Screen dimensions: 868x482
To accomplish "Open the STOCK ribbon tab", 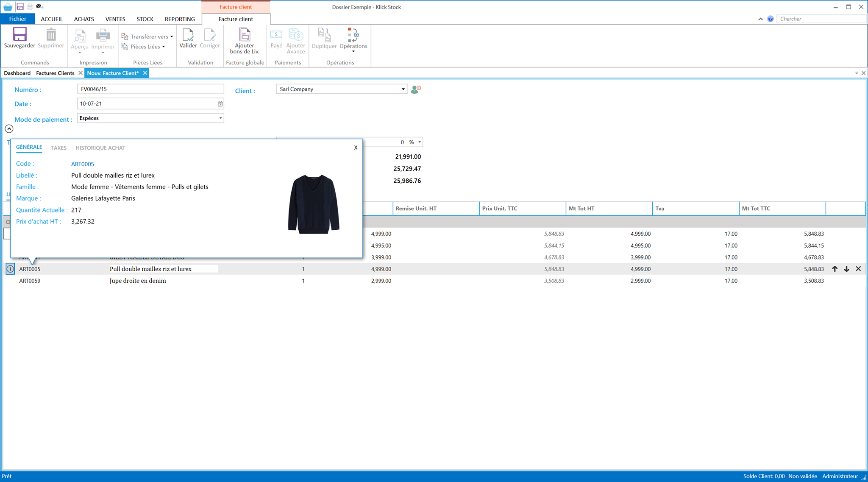I will click(x=145, y=19).
